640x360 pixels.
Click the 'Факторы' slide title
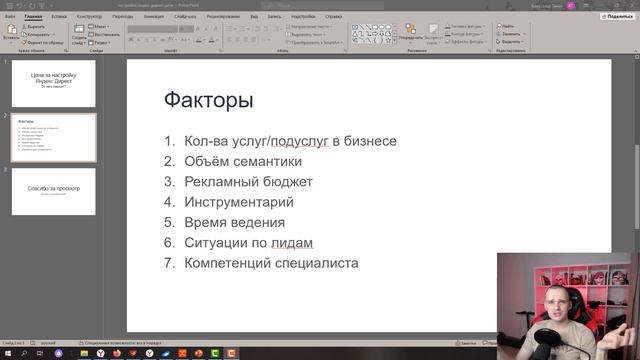(x=209, y=100)
